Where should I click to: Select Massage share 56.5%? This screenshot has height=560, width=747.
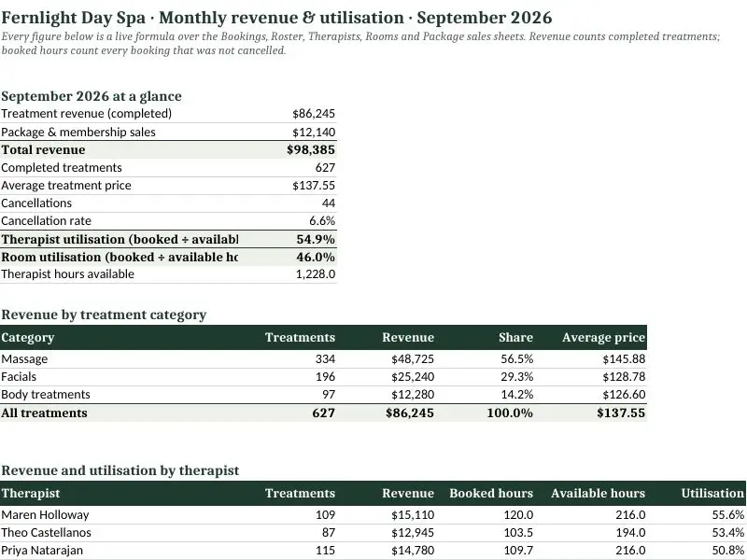(517, 358)
